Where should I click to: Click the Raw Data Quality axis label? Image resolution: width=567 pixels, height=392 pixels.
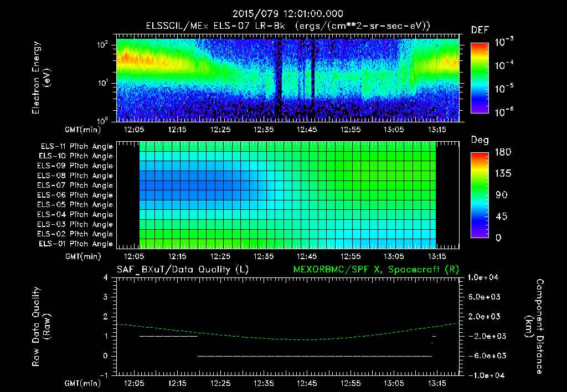tap(41, 327)
